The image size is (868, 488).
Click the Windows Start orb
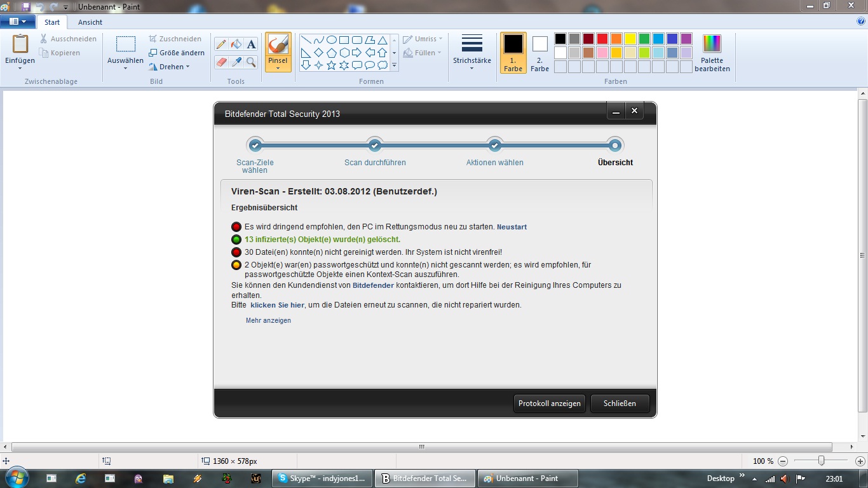[16, 478]
